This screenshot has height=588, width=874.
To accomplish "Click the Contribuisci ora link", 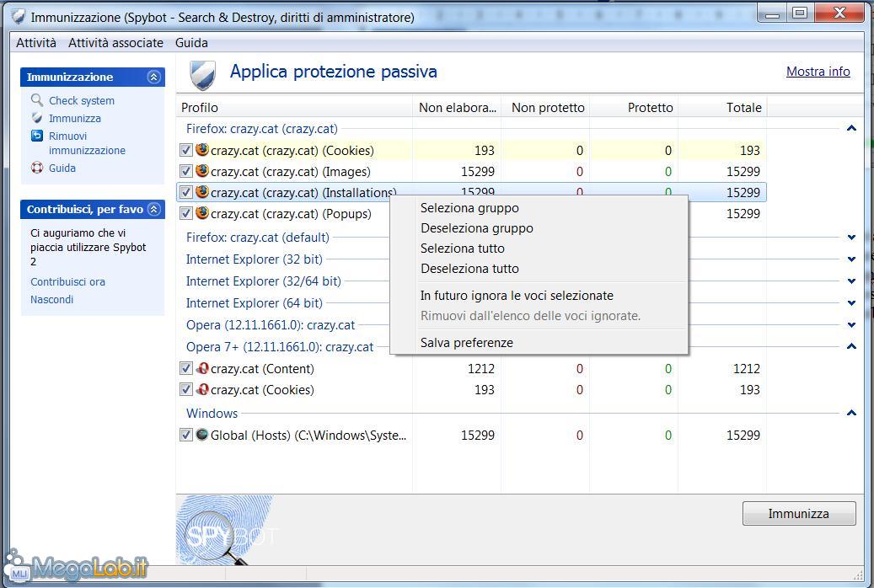I will pos(67,281).
